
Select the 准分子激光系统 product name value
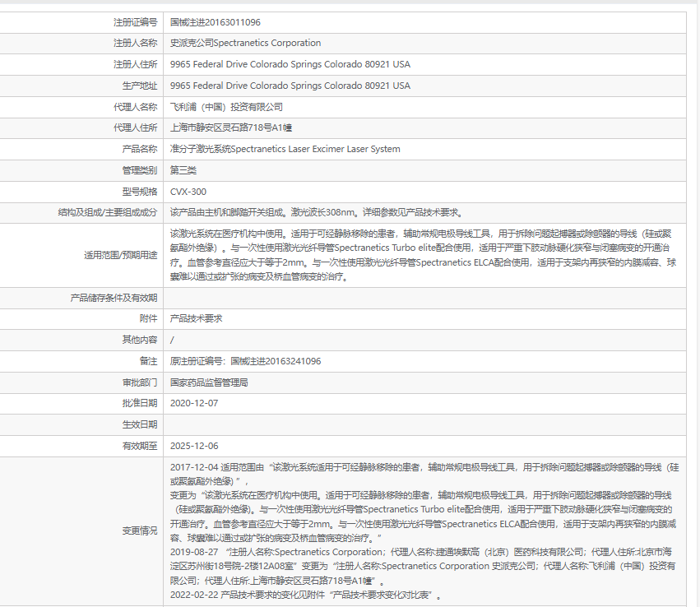click(x=285, y=149)
